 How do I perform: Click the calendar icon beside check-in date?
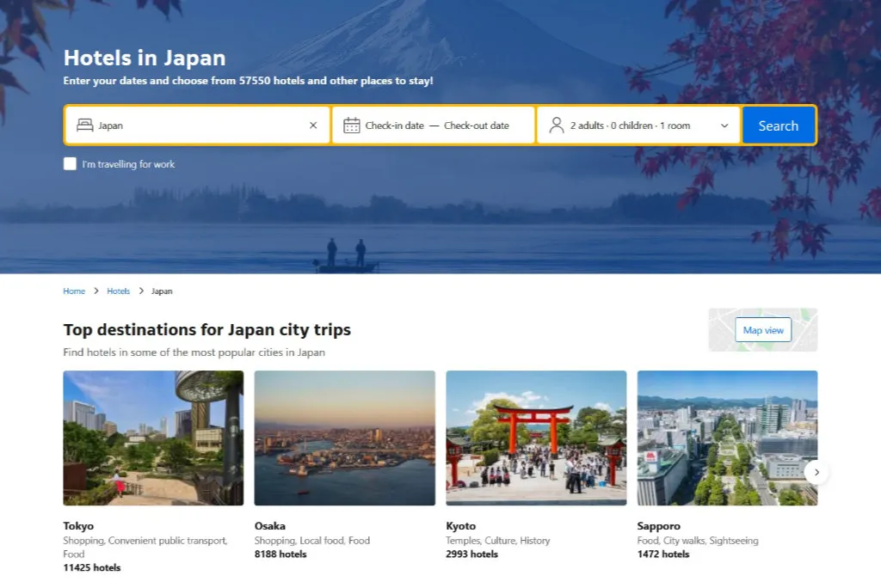coord(354,125)
